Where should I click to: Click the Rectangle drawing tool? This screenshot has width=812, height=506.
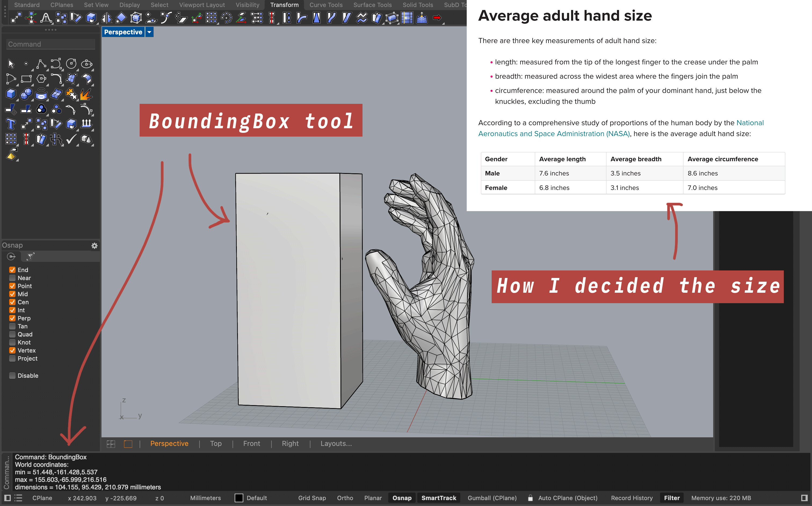(x=26, y=79)
